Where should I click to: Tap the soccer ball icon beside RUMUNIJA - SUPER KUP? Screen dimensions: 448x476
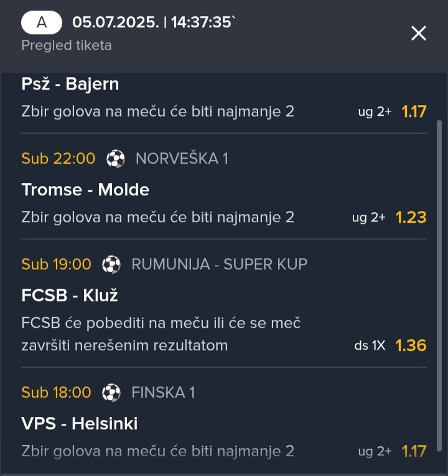pyautogui.click(x=111, y=264)
